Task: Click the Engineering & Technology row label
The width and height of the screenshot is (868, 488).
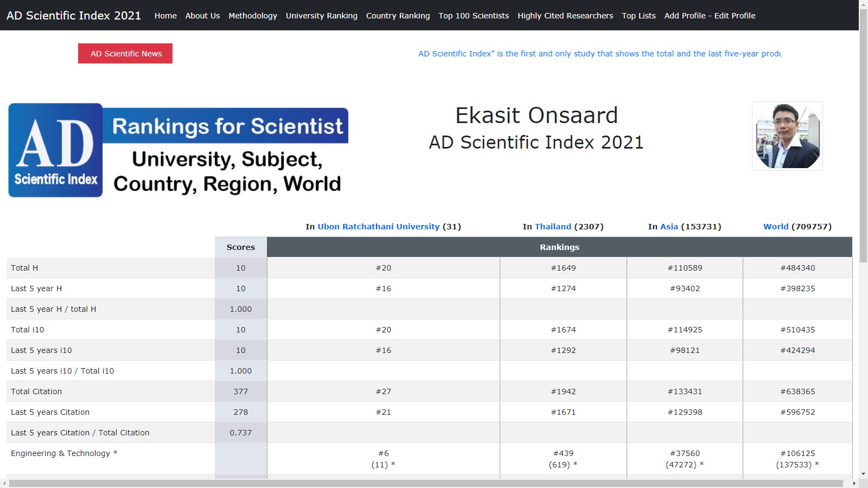Action: click(x=64, y=453)
